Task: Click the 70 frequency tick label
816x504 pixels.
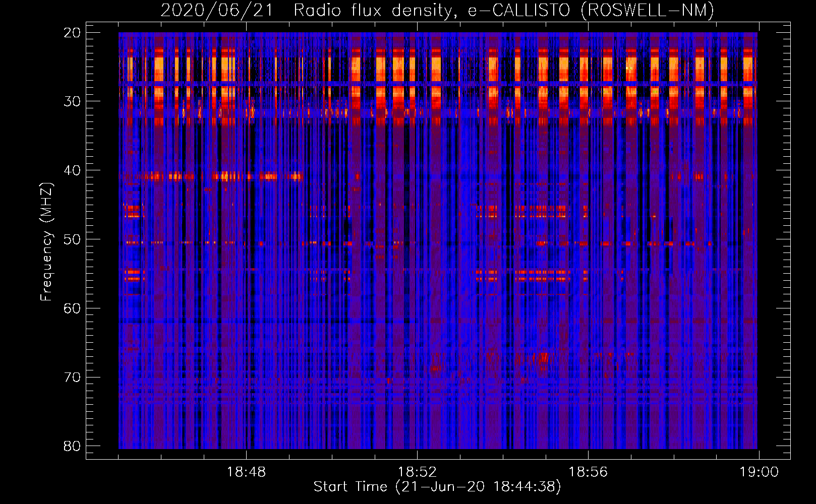Action: pos(73,377)
